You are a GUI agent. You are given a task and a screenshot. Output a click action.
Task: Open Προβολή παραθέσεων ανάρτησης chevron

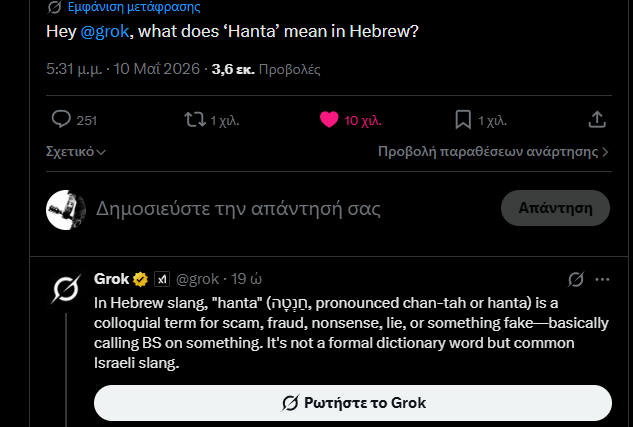click(493, 152)
